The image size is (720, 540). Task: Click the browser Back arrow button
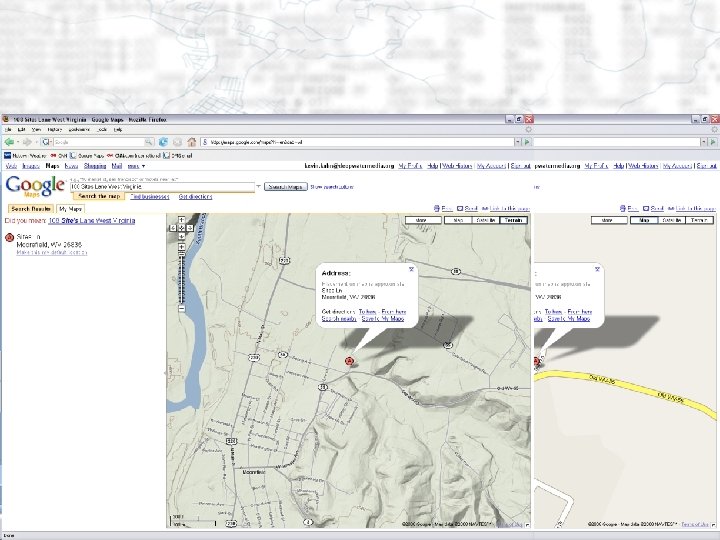coord(11,142)
